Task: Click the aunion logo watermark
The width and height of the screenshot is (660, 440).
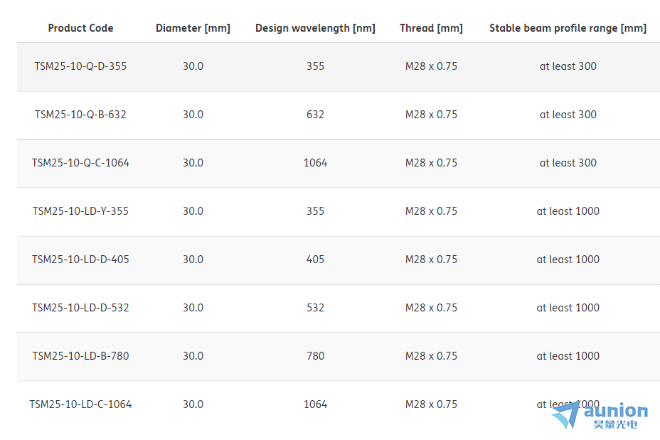Action: 601,416
